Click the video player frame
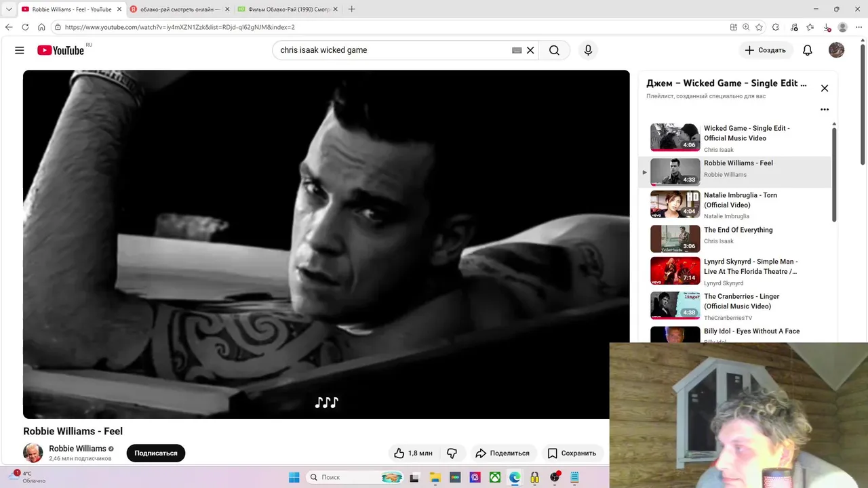This screenshot has width=868, height=488. [326, 244]
